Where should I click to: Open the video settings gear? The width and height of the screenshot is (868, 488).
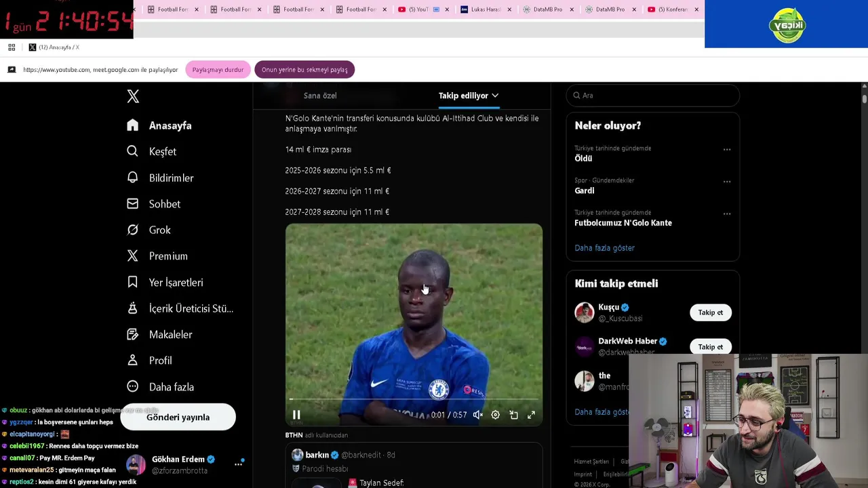coord(495,415)
